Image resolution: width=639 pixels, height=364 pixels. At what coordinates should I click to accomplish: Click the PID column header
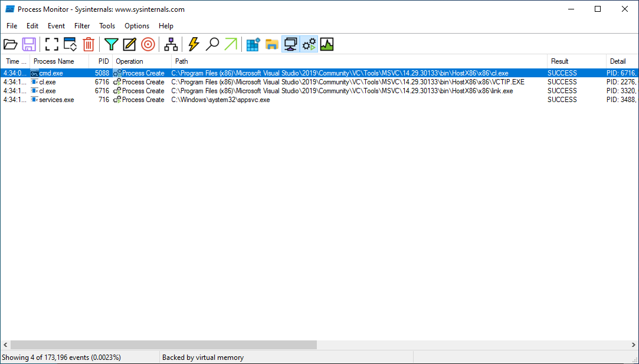pos(101,61)
